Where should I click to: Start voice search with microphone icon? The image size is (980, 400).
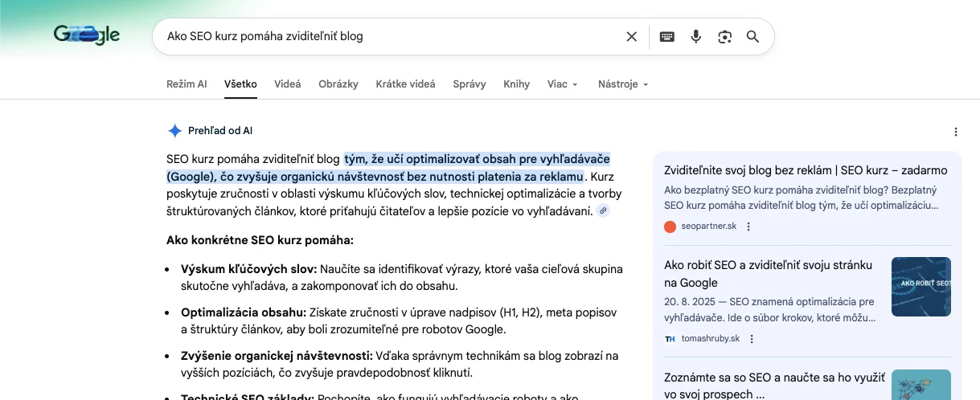[696, 36]
